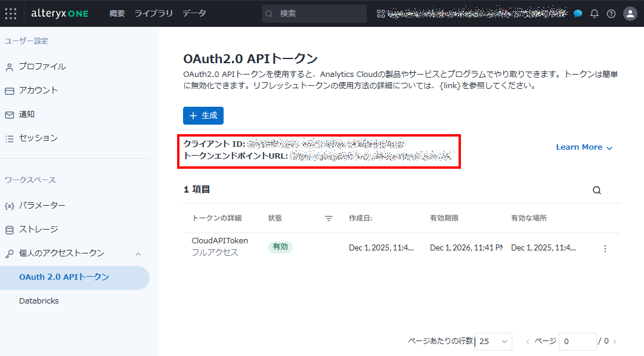This screenshot has height=356, width=644.
Task: Open the user avatar menu
Action: [x=630, y=14]
